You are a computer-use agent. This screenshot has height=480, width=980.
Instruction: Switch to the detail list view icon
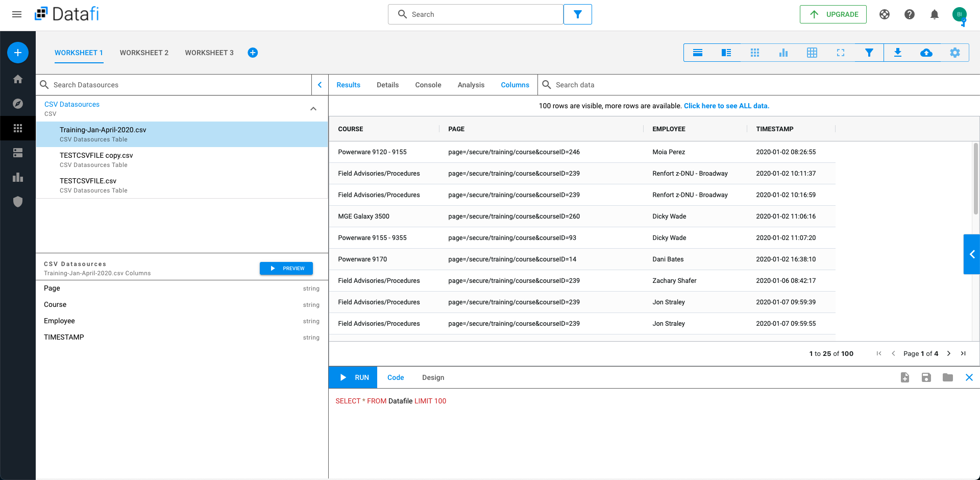point(726,53)
